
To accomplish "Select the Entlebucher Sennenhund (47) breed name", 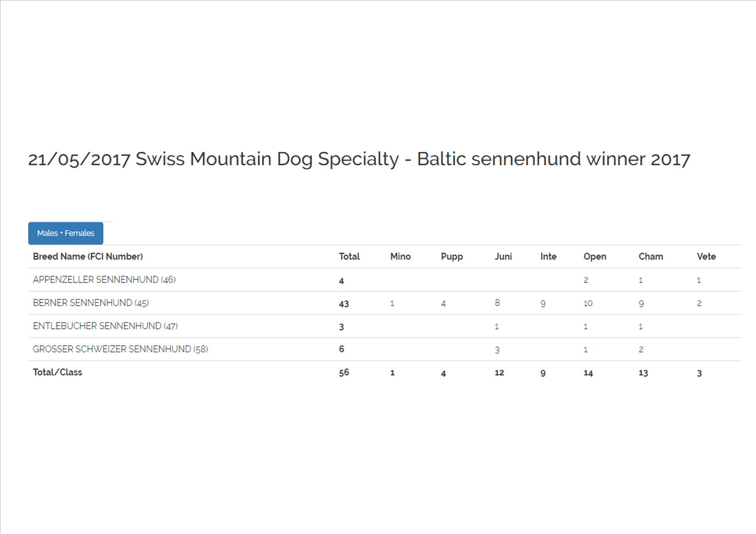I will 105,326.
